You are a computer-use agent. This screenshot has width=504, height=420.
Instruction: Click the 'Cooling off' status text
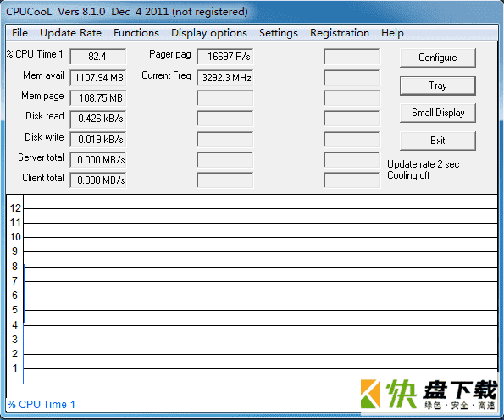(408, 175)
